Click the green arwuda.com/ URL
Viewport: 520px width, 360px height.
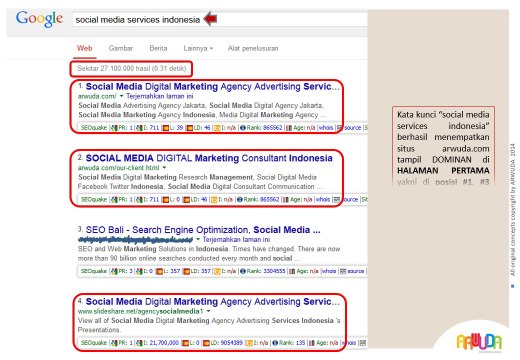pyautogui.click(x=97, y=96)
